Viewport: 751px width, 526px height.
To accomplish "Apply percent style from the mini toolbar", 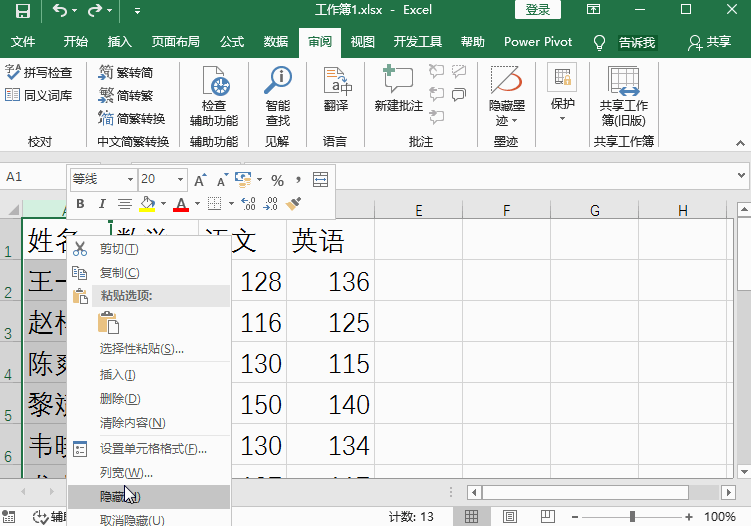I will coord(277,180).
